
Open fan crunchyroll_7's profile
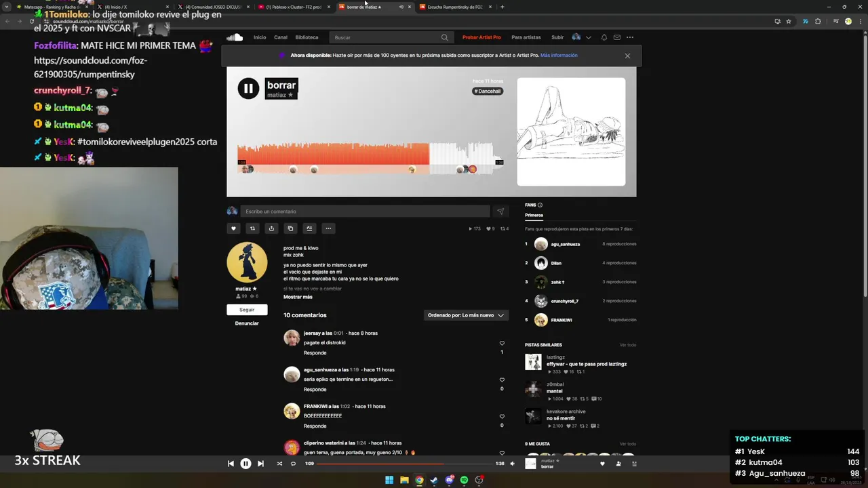point(565,301)
